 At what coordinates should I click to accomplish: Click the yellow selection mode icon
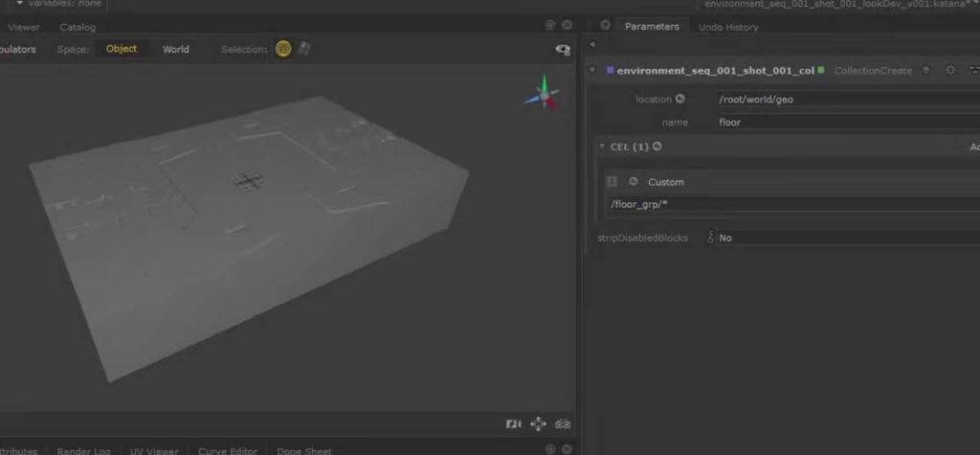point(283,49)
